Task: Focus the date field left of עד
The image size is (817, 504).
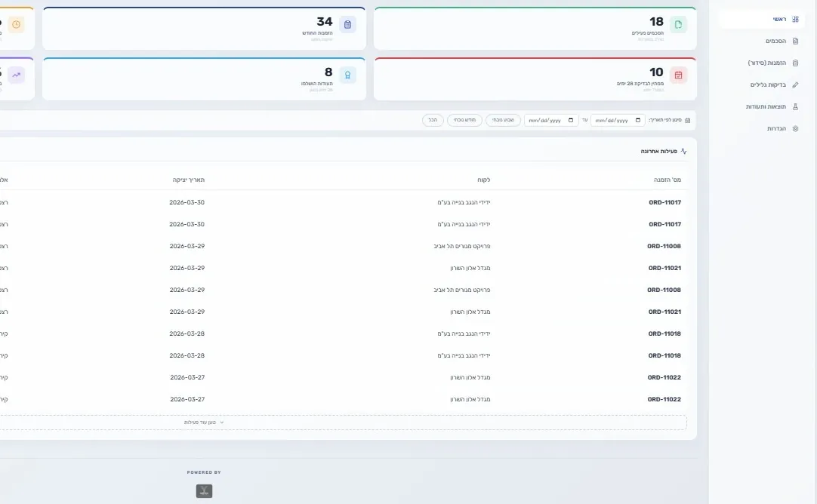Action: pos(551,120)
